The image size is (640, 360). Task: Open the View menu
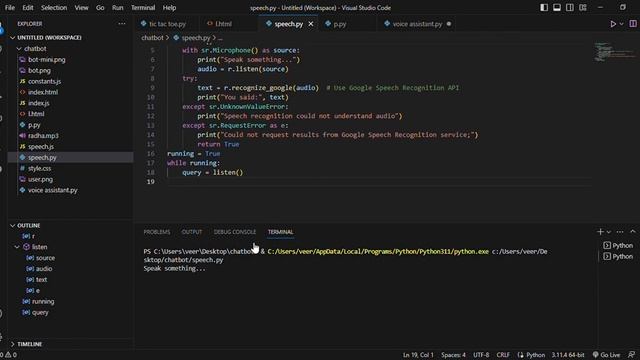tap(81, 8)
